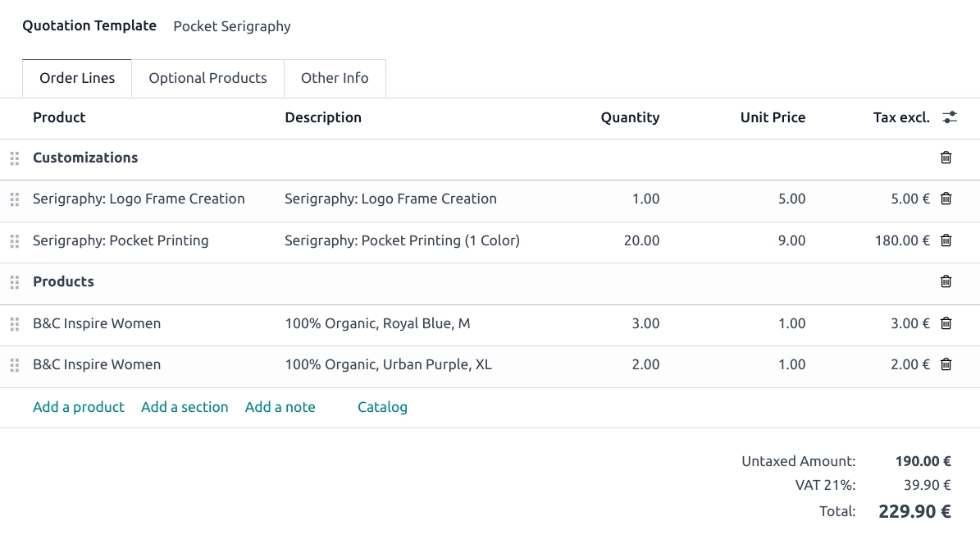Delete the Customizations section row
This screenshot has height=535, width=980.
946,158
